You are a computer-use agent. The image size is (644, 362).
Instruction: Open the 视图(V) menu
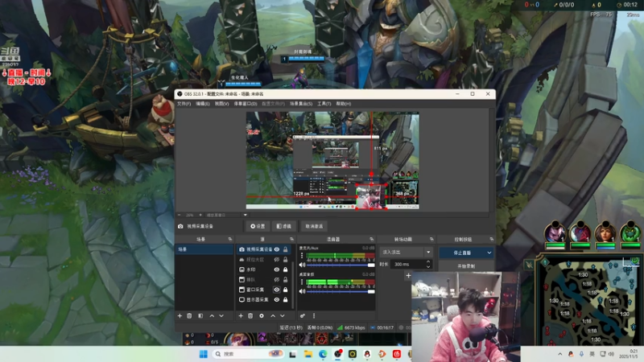tap(222, 104)
